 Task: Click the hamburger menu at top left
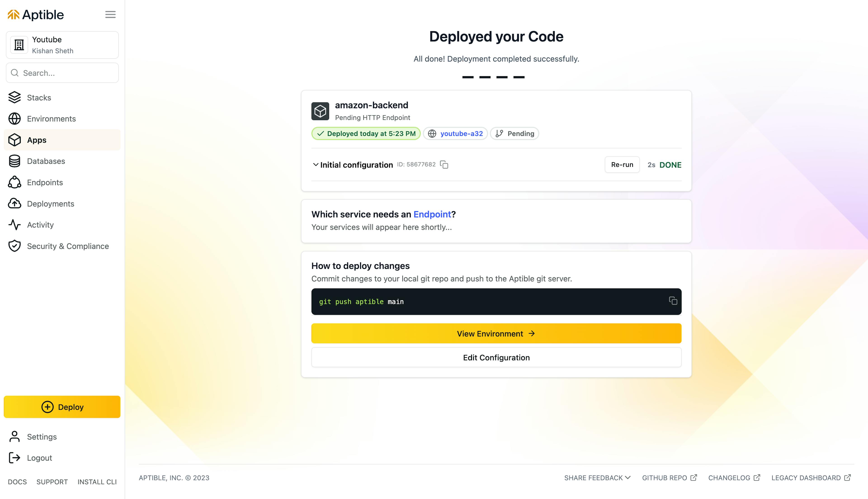click(110, 14)
